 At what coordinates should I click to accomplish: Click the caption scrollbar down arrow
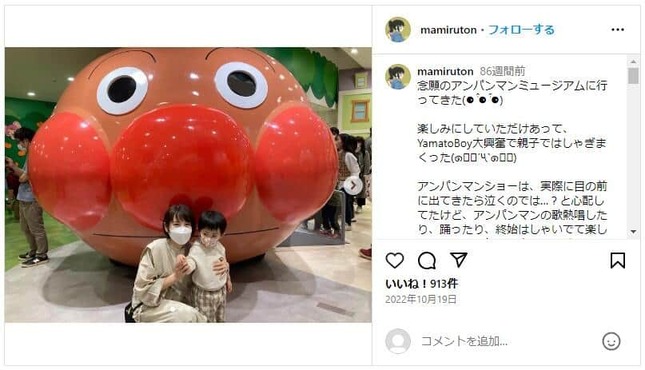coord(633,232)
